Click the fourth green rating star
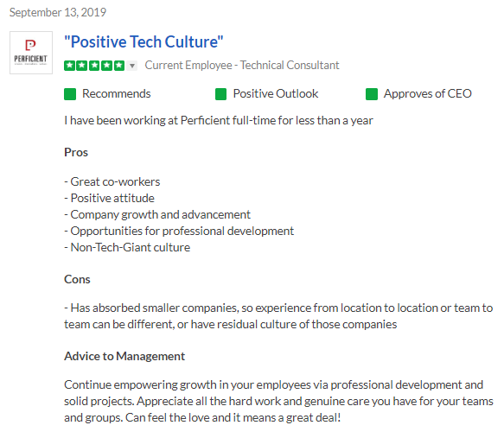The height and width of the screenshot is (438, 504). point(106,66)
